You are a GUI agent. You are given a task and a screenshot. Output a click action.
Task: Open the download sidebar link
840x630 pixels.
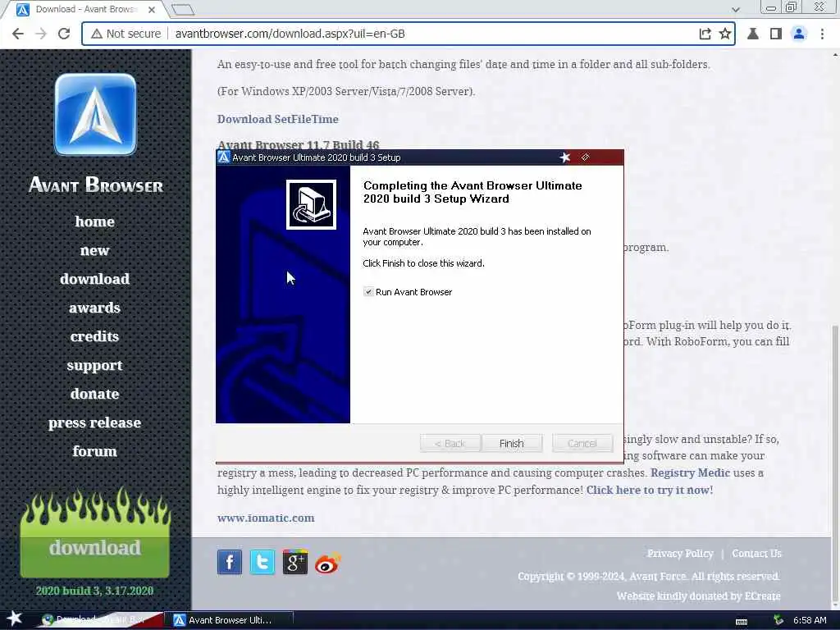coord(95,279)
